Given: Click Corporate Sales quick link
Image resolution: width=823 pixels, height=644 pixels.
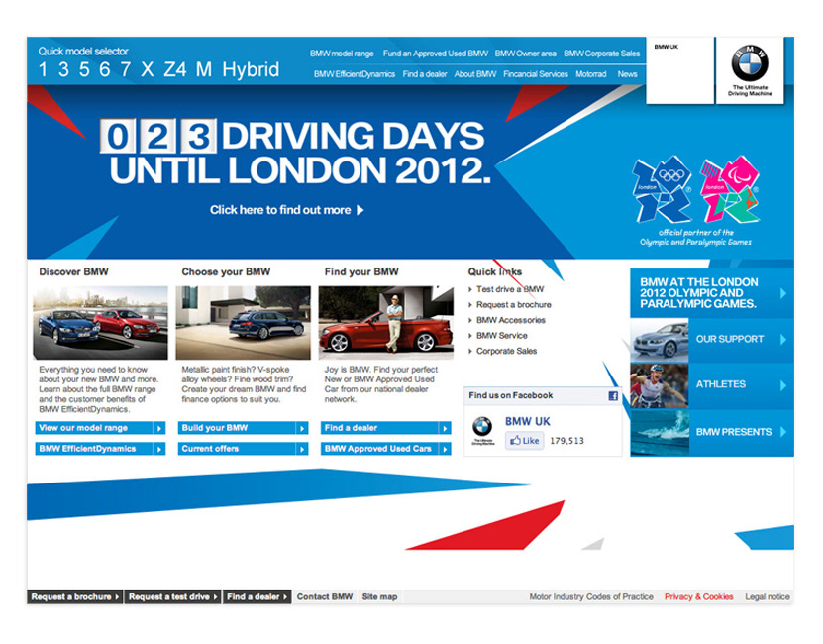Looking at the screenshot, I should tap(506, 351).
